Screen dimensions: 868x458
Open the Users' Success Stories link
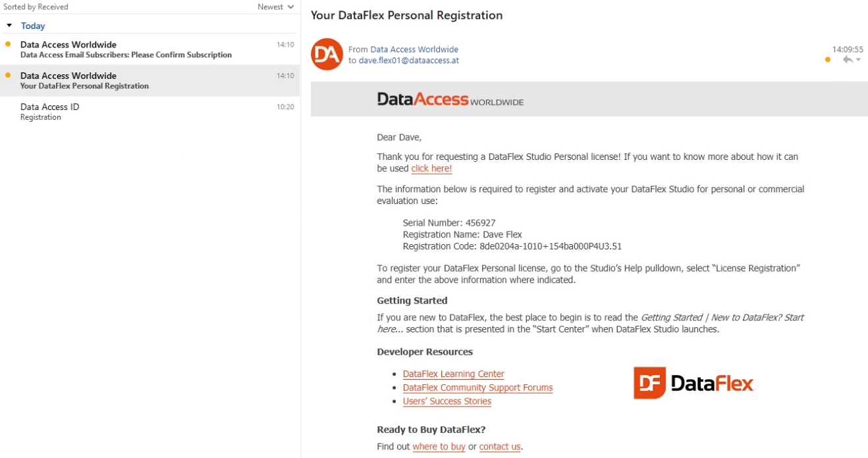click(x=447, y=401)
